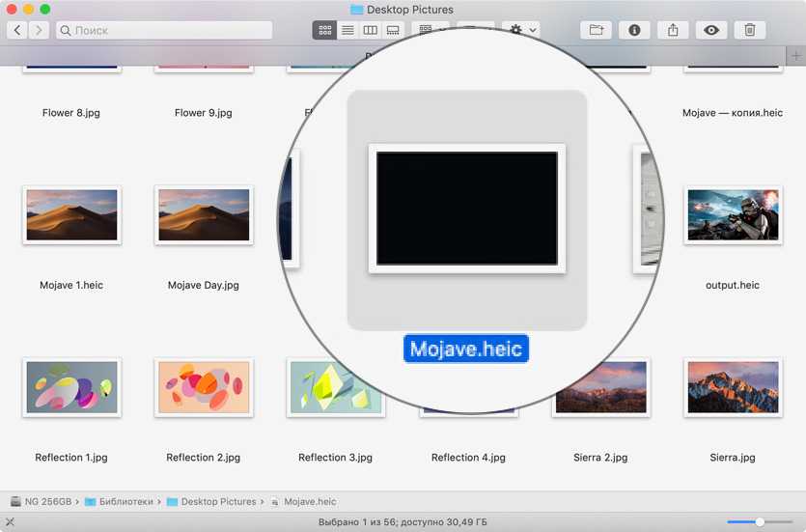This screenshot has height=532, width=806.
Task: Click the Forward navigation arrow
Action: tap(39, 30)
